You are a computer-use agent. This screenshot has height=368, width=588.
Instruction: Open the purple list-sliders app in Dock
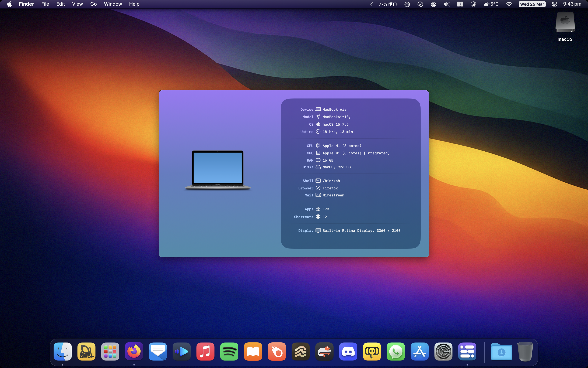point(467,352)
